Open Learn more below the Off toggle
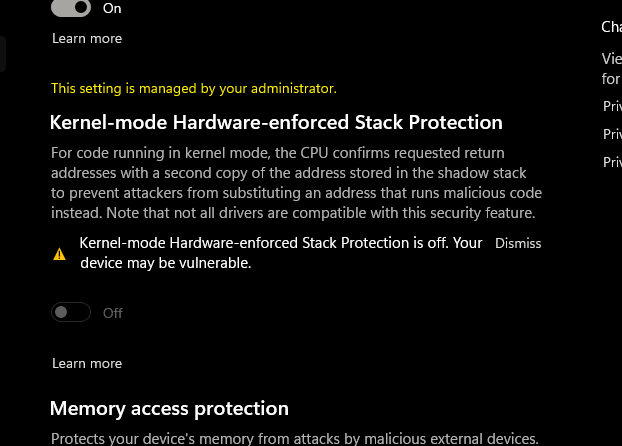 click(87, 363)
